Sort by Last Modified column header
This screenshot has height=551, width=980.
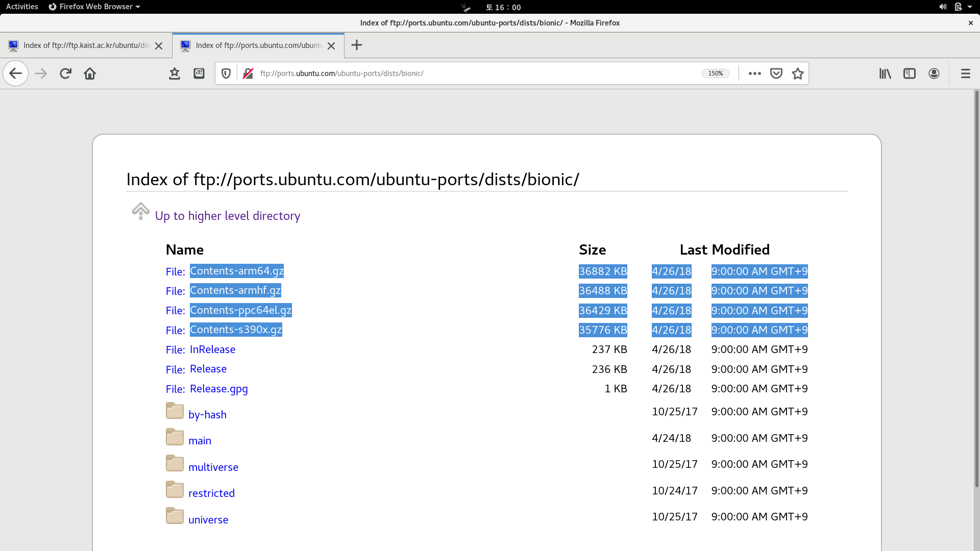725,250
